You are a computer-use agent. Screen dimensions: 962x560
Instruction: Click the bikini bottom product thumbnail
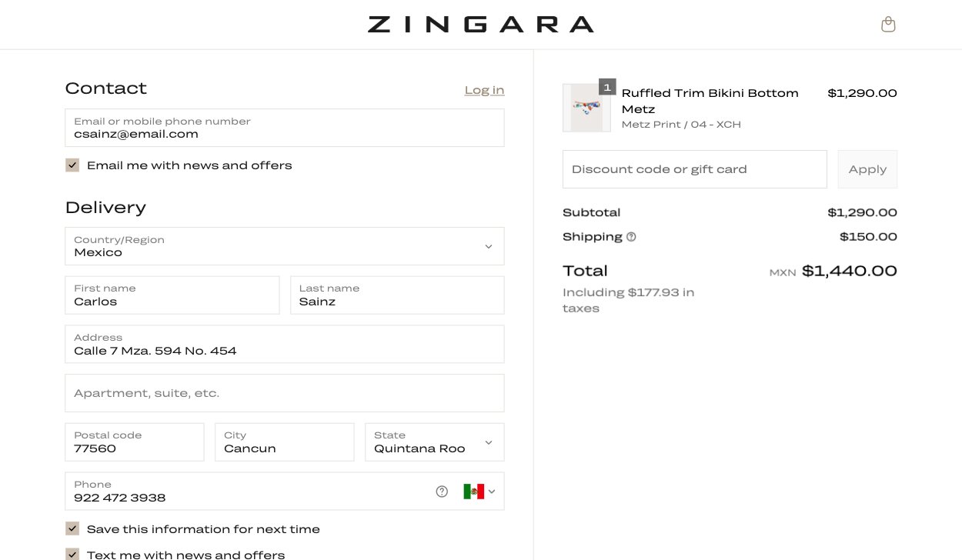[586, 108]
